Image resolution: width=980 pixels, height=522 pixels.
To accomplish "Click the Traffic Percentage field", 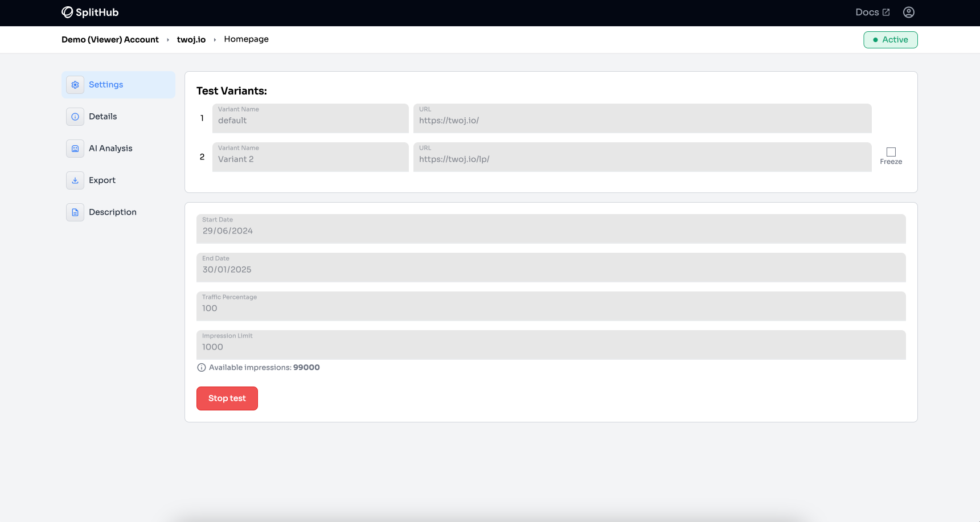I will 551,307.
